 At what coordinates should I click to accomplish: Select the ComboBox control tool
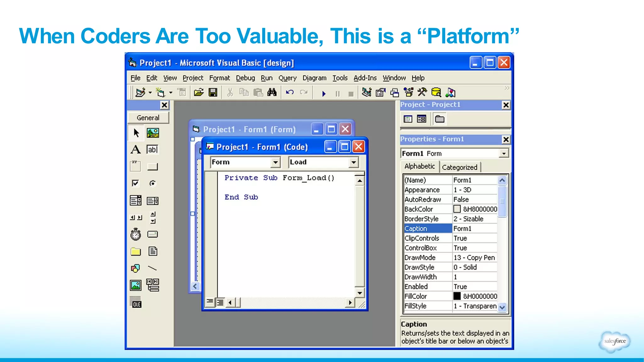coord(136,200)
